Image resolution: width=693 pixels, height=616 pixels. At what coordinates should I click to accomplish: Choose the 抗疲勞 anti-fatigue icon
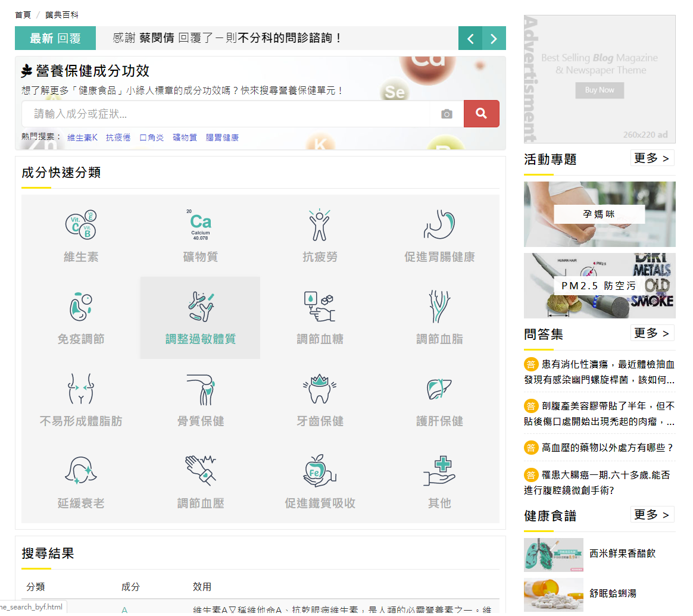click(320, 225)
